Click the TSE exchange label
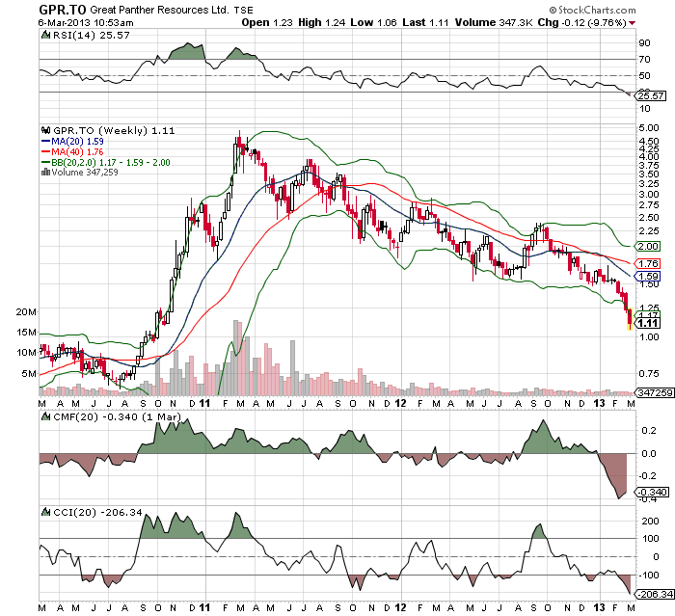675x616 pixels. pos(244,10)
